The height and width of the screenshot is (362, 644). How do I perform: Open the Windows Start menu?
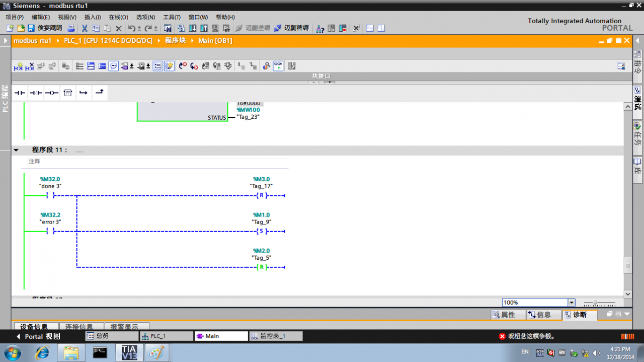pyautogui.click(x=13, y=352)
